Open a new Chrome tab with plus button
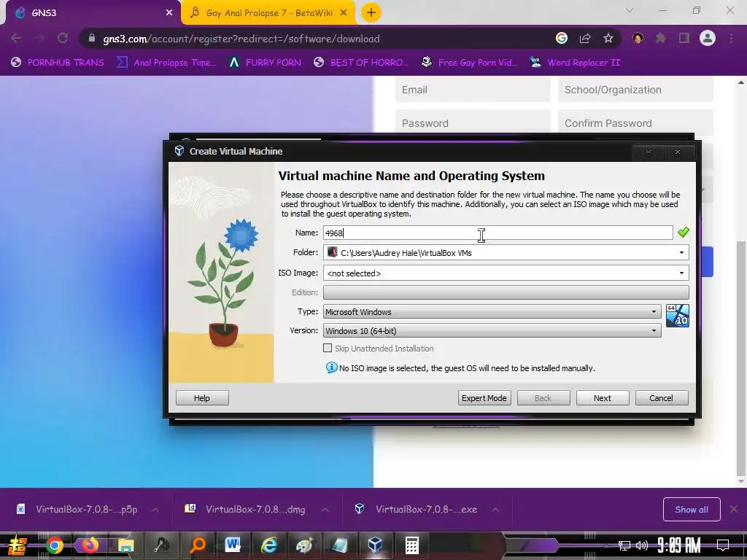 [x=371, y=13]
